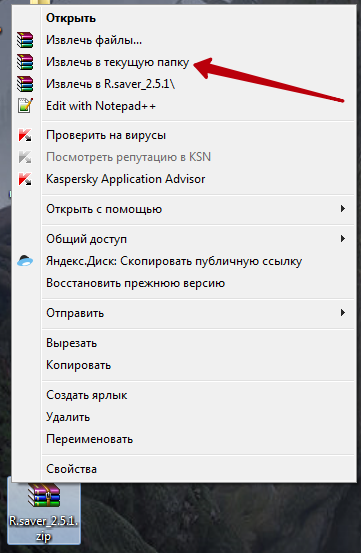The width and height of the screenshot is (361, 553).
Task: Expand the Открыть с помощью submenu arrow
Action: 342,209
